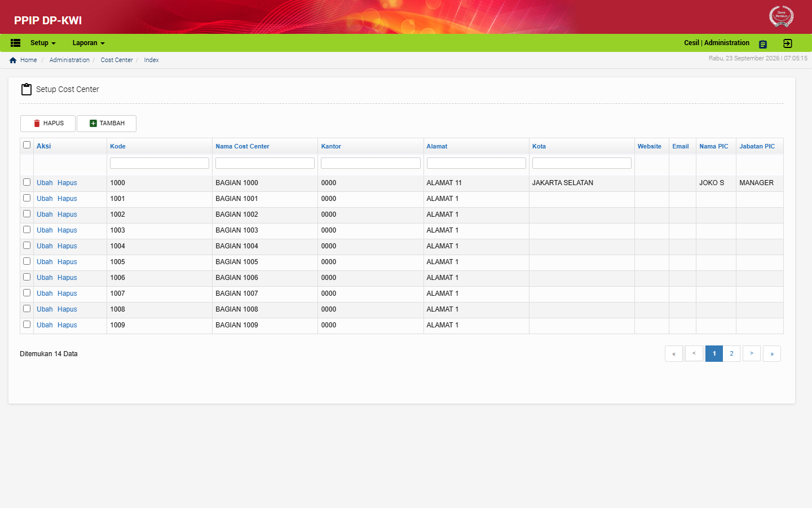
Task: Click the clipboard icon beside Cesil Administration
Action: pos(763,44)
